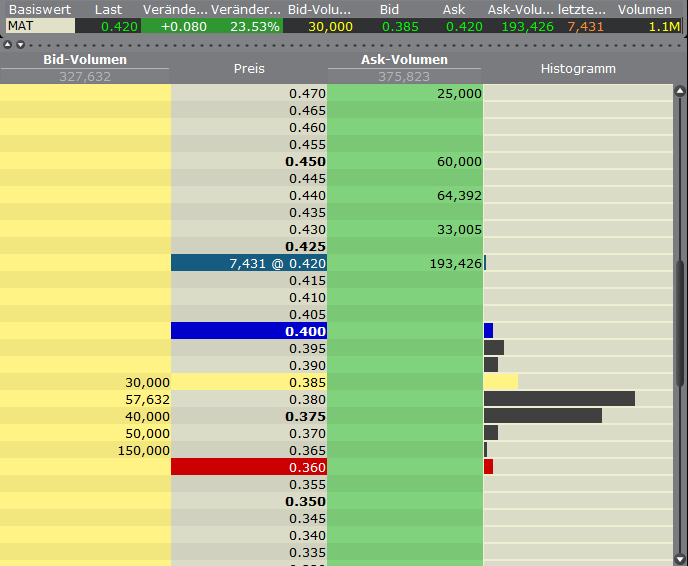Click price level 0.410

[307, 297]
